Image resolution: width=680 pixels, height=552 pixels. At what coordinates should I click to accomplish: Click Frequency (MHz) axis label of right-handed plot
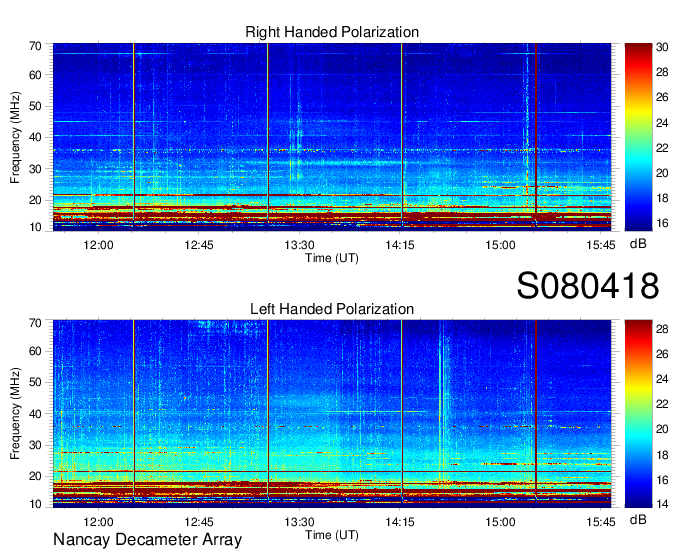[15, 137]
